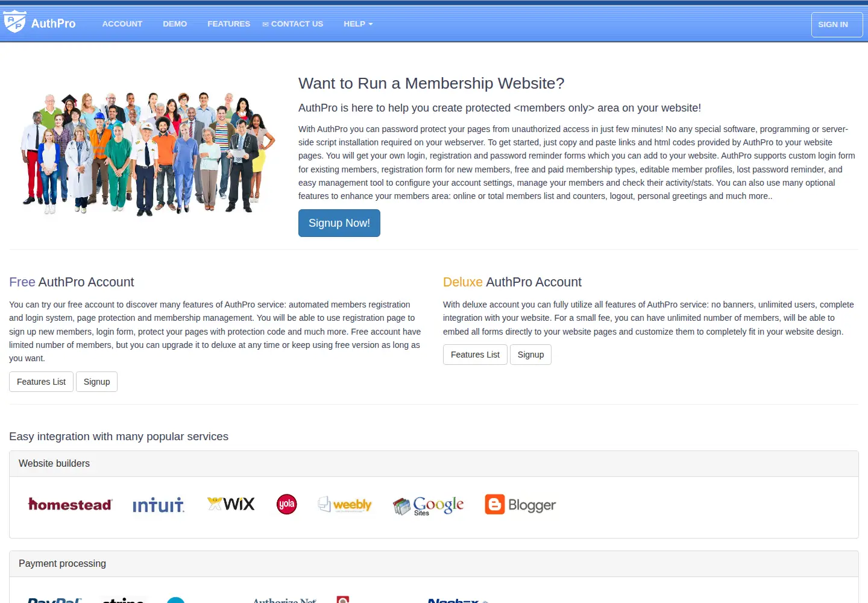
Task: Open Features in the navigation bar
Action: (x=228, y=24)
